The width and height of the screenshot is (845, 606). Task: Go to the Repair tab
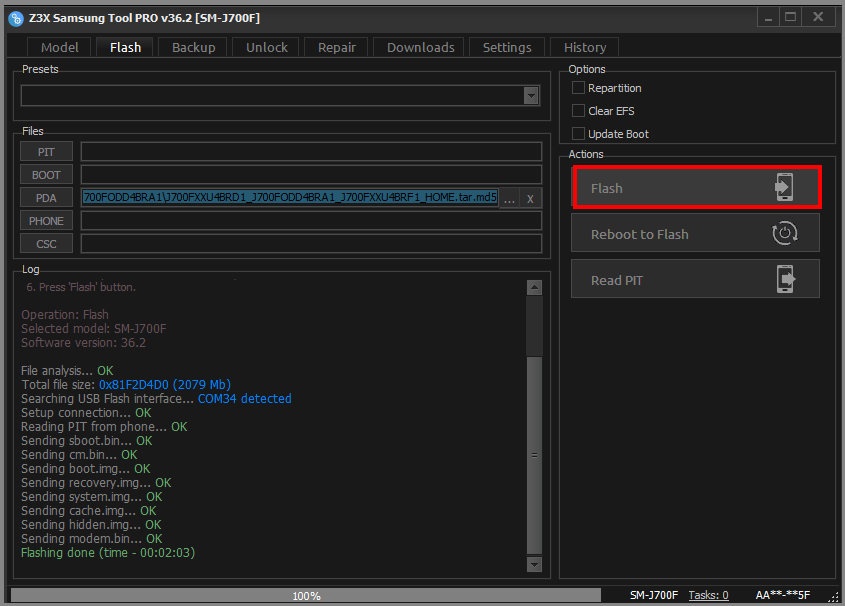point(336,47)
